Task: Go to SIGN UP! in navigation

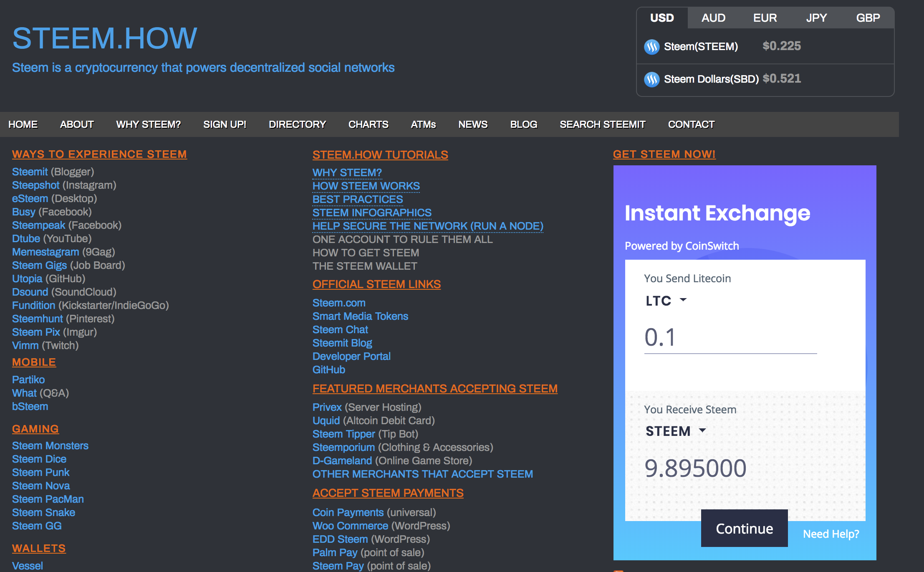Action: tap(225, 124)
